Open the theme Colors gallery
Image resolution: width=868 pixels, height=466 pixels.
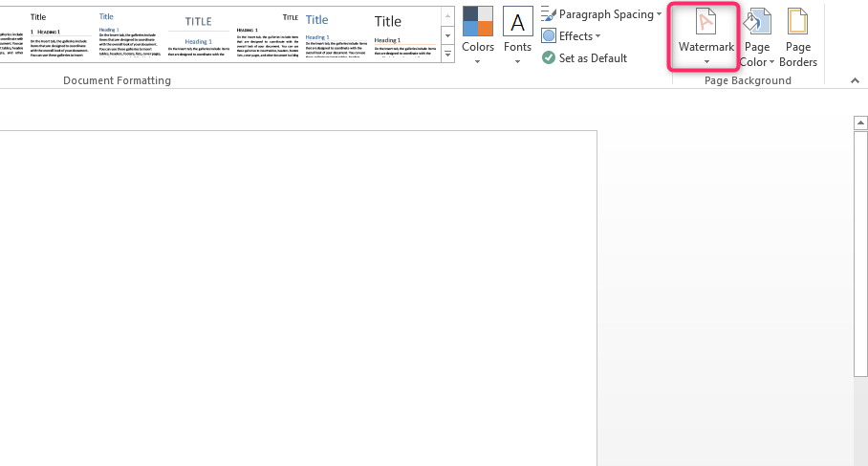(x=478, y=36)
